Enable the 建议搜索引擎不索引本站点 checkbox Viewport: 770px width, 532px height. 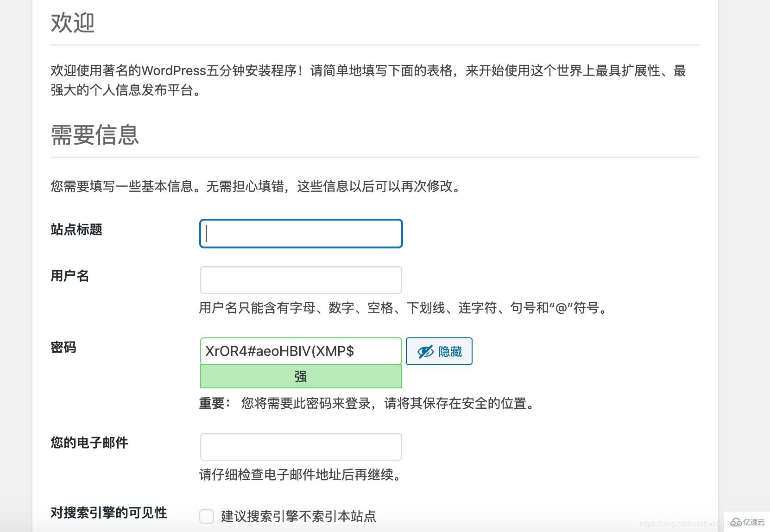pyautogui.click(x=207, y=516)
